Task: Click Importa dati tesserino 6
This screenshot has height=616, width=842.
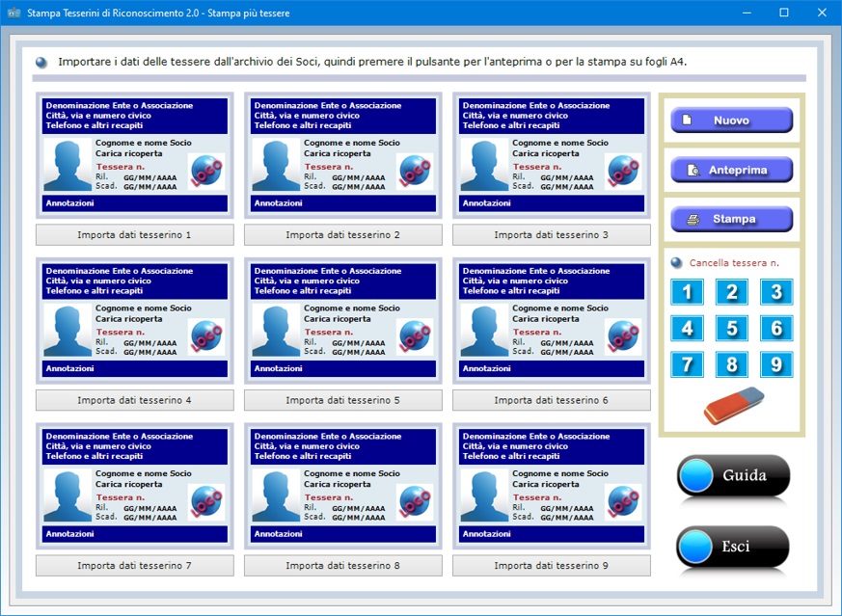Action: click(x=552, y=400)
